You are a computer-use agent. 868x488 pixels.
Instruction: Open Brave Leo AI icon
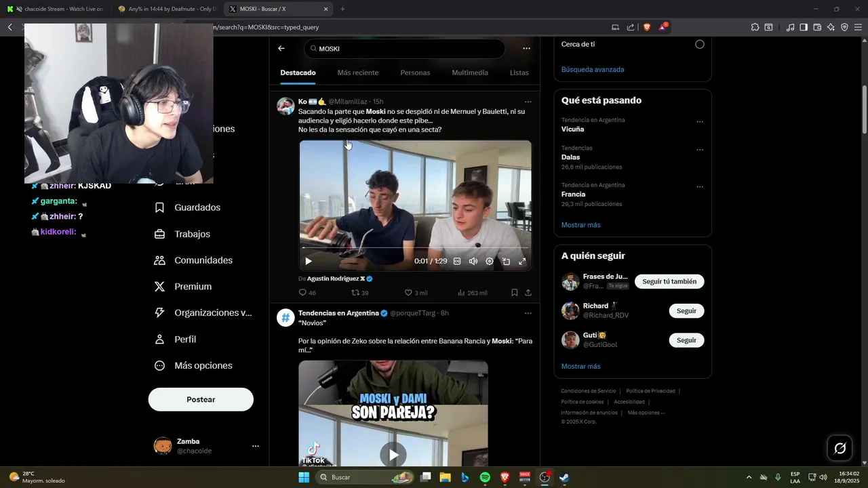click(831, 27)
